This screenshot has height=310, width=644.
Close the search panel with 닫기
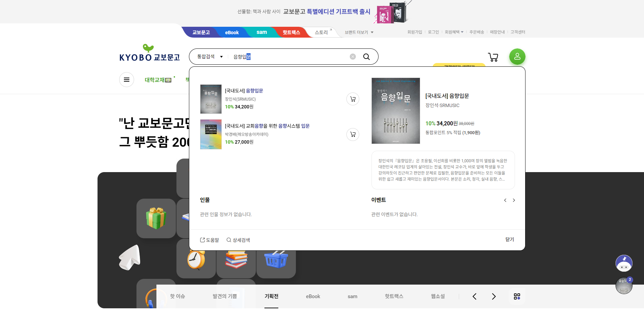click(x=509, y=240)
